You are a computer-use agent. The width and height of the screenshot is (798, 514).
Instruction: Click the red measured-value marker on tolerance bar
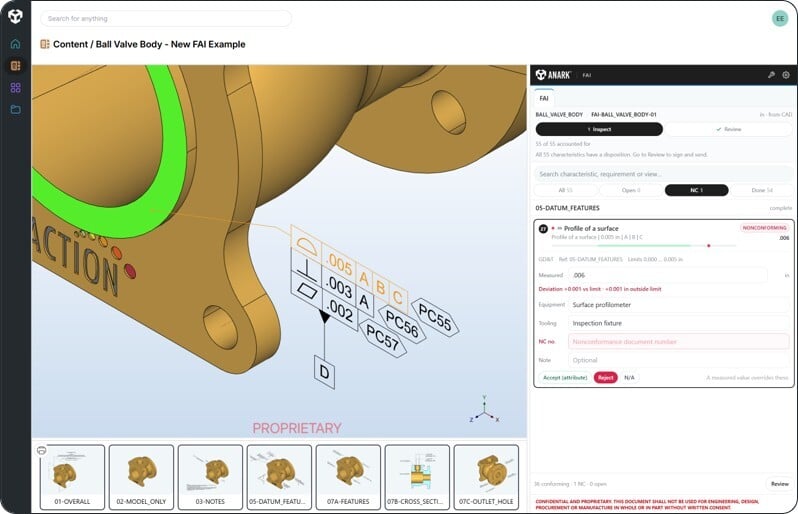(708, 246)
